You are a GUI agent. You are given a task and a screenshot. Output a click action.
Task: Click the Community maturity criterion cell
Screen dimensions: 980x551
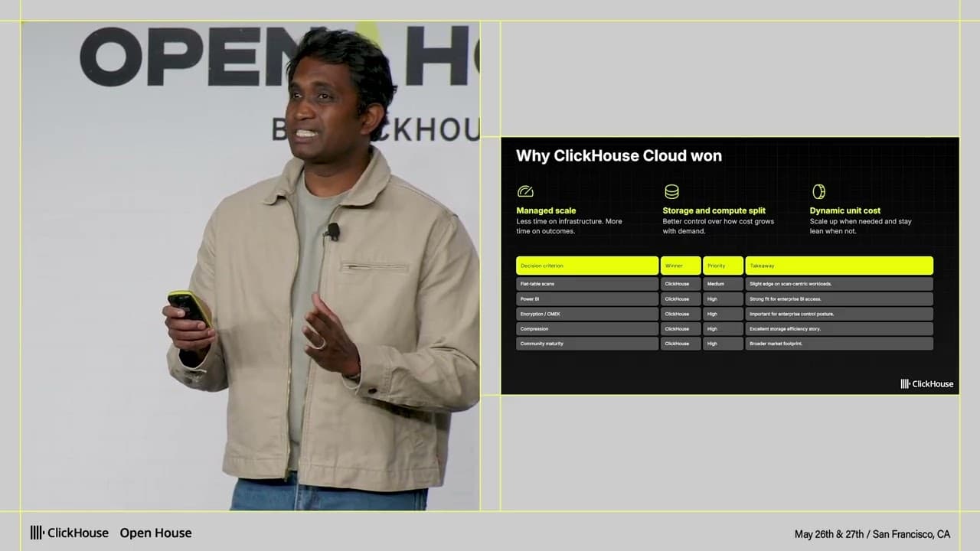(587, 344)
